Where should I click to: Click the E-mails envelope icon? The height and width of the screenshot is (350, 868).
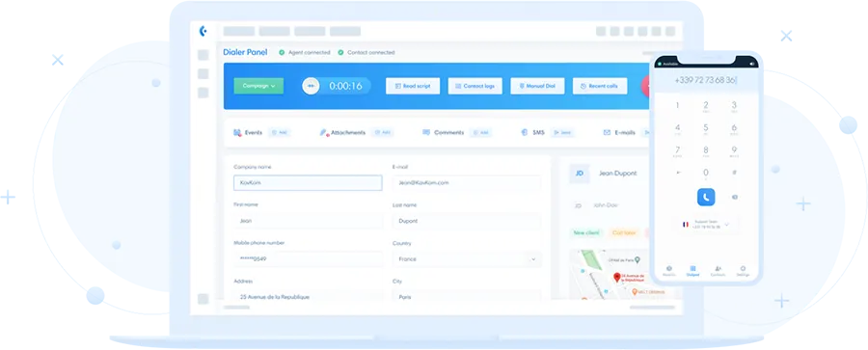point(607,133)
